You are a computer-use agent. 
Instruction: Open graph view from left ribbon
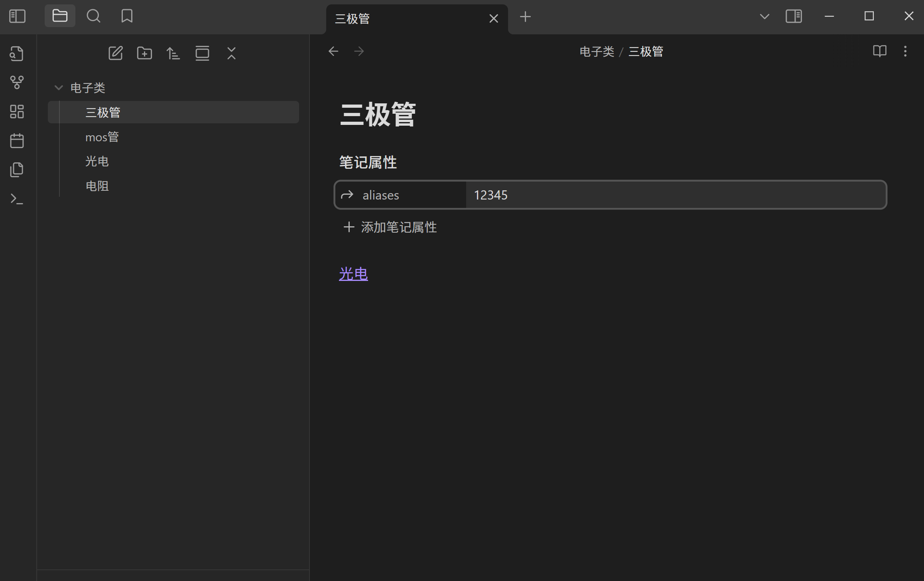17,83
